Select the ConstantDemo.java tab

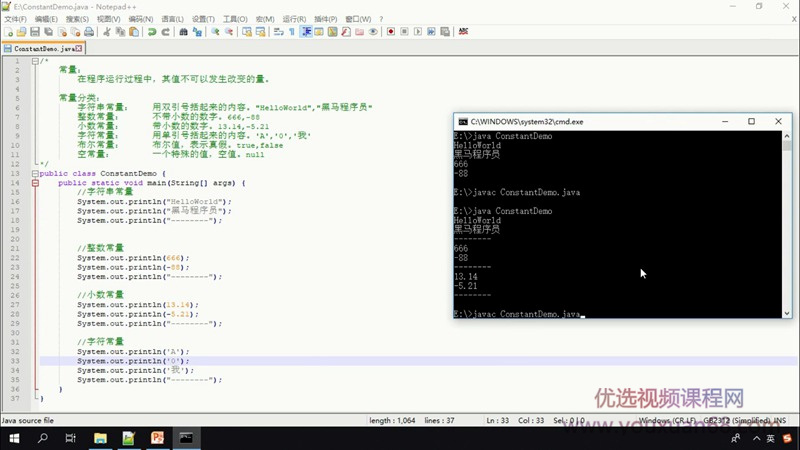coord(42,48)
